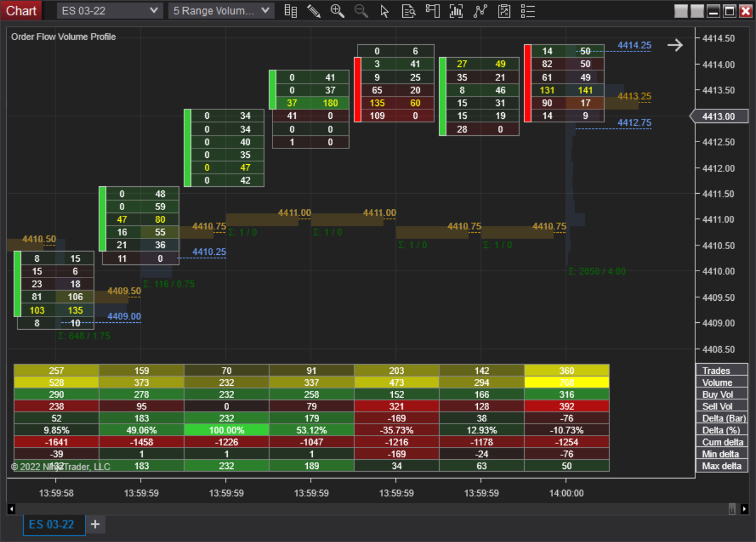Click the 648 / 1.75 sigma label
Screen dimensions: 756x542
tap(84, 336)
